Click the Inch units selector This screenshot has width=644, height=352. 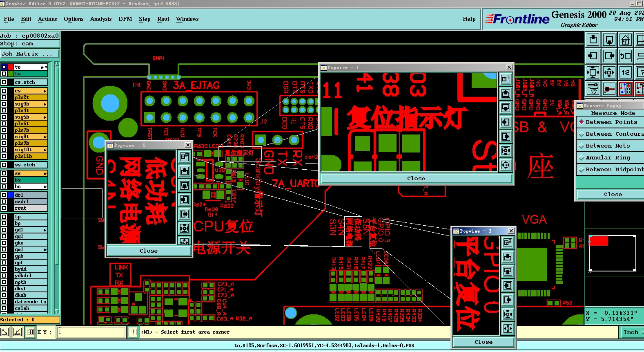[632, 332]
